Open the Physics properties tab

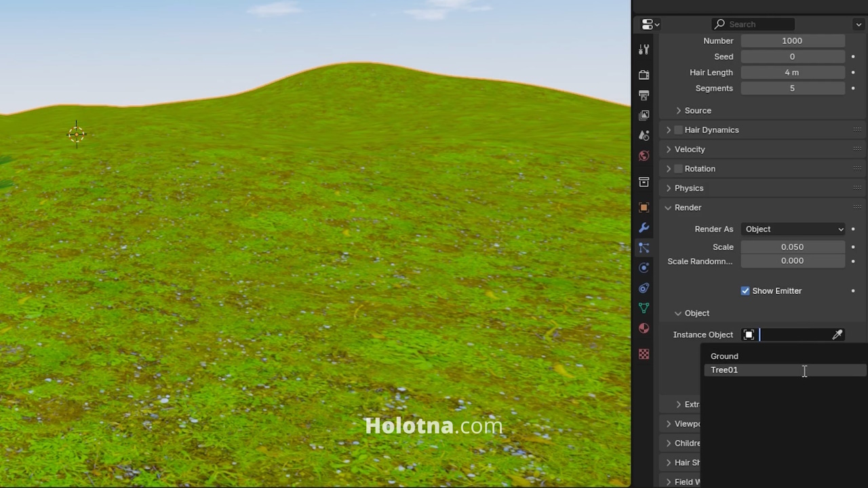pos(644,268)
